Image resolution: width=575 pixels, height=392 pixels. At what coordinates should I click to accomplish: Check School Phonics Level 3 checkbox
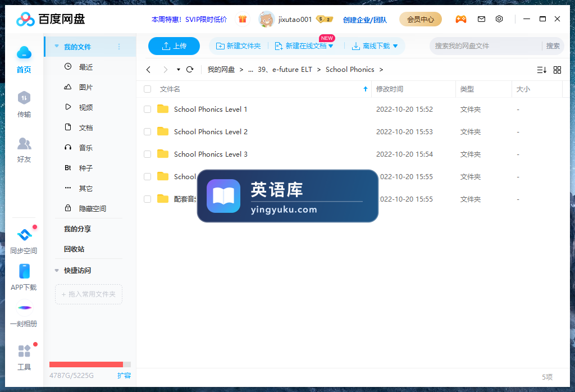(148, 154)
